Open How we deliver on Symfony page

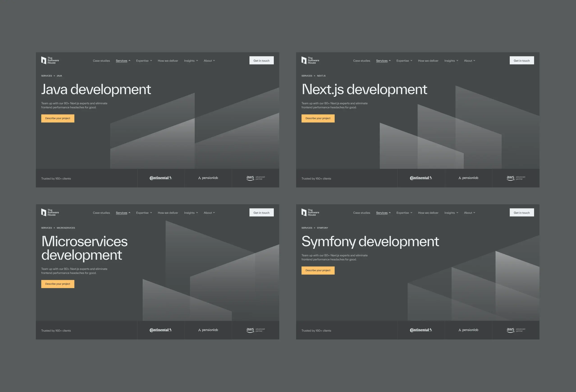pos(428,213)
